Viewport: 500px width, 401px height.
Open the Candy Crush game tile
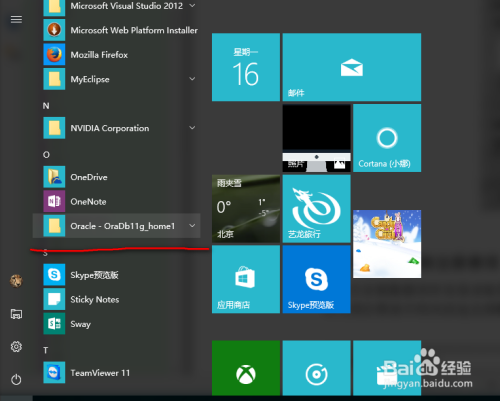pyautogui.click(x=387, y=244)
